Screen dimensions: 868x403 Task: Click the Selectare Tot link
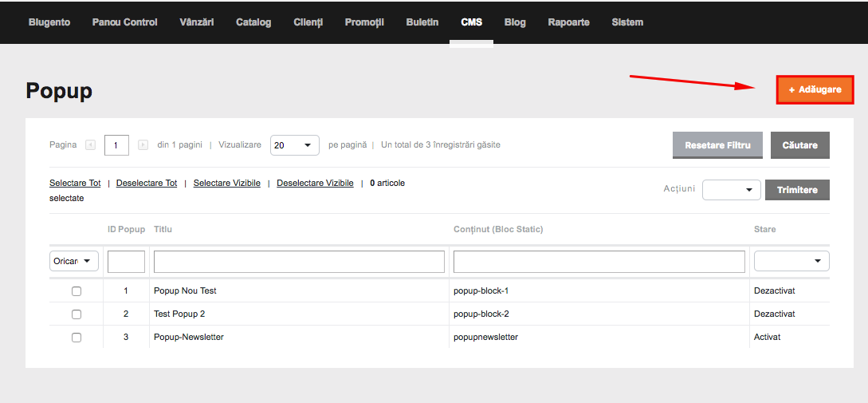point(75,183)
